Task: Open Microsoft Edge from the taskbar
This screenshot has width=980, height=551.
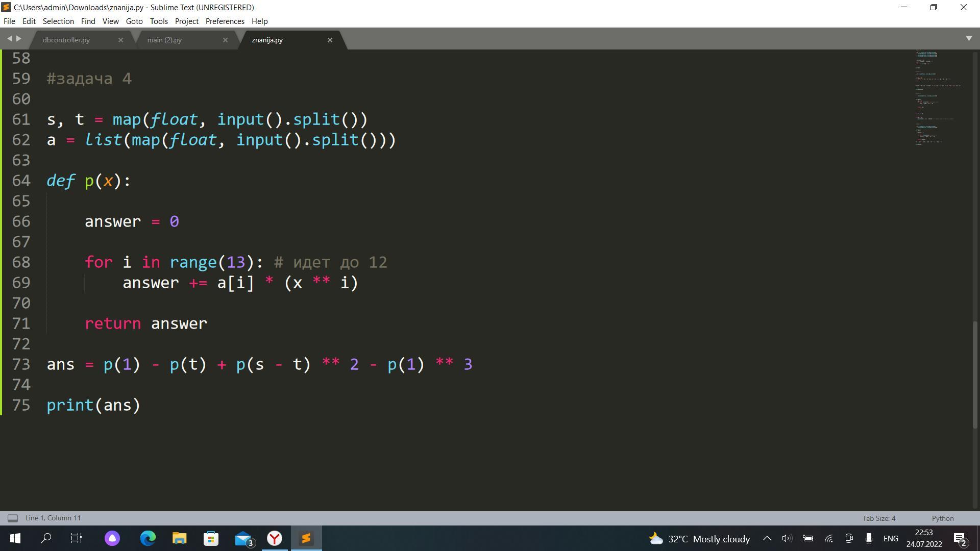Action: (x=148, y=539)
